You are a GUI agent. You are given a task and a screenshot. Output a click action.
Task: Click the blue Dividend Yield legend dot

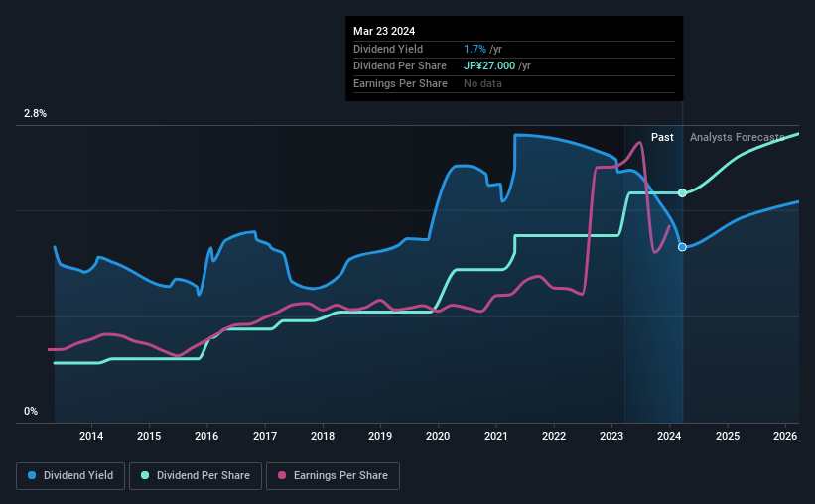click(32, 475)
